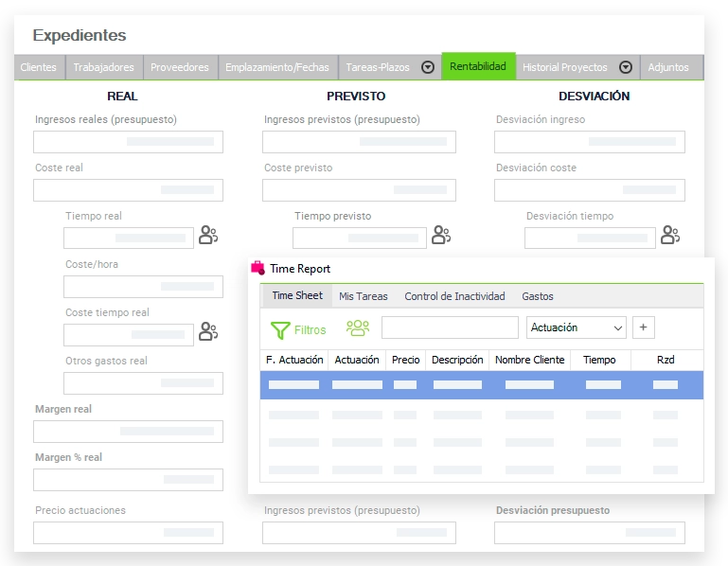Open the Control de Inactividad tab
This screenshot has height=566, width=728.
[x=454, y=296]
